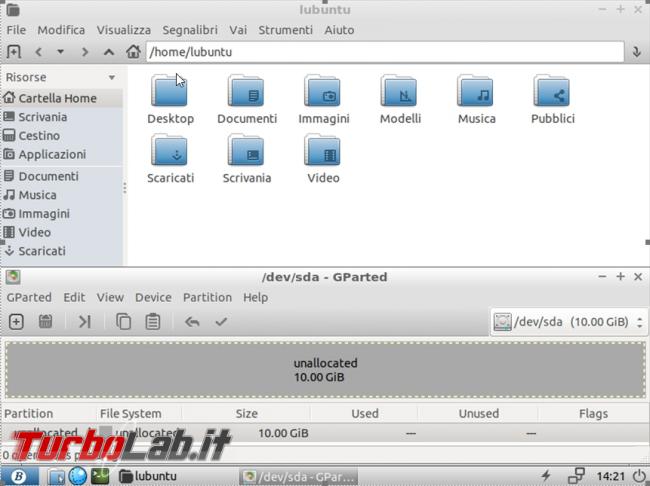650x486 pixels.
Task: Select the 10.00 GiB size cell
Action: (x=283, y=433)
